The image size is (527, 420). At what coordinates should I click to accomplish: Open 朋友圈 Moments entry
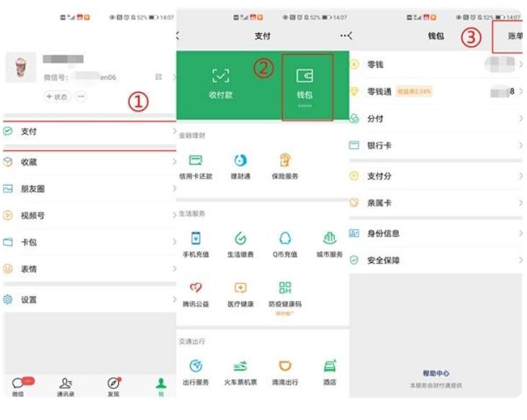click(x=89, y=189)
